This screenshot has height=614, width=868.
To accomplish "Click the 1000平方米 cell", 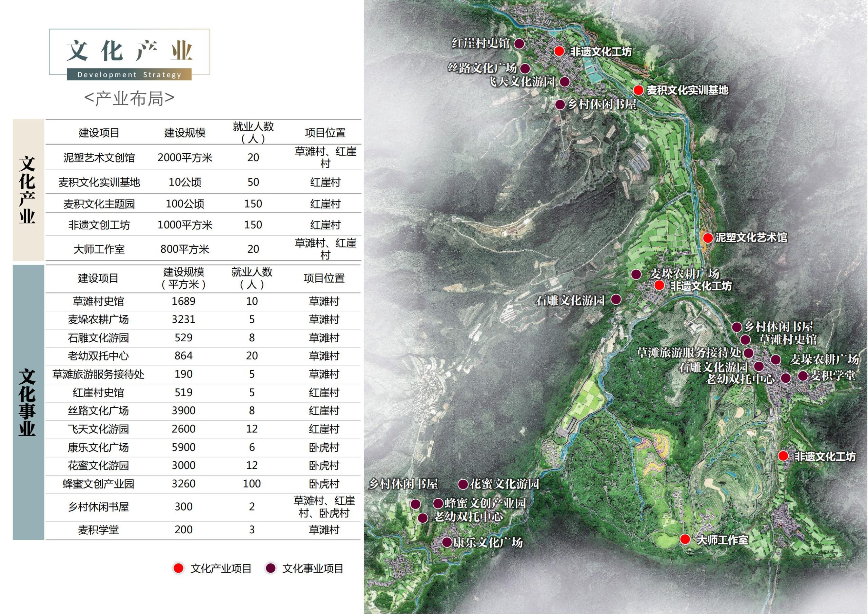I will pyautogui.click(x=185, y=225).
